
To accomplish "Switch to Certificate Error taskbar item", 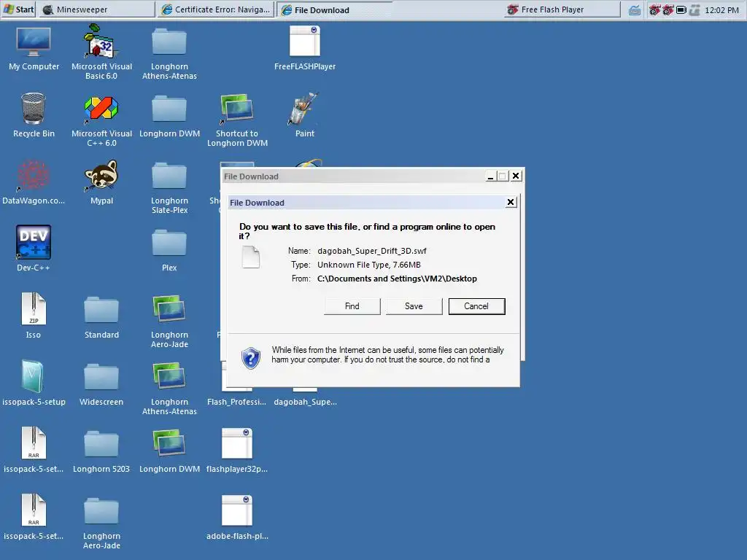I will point(216,9).
